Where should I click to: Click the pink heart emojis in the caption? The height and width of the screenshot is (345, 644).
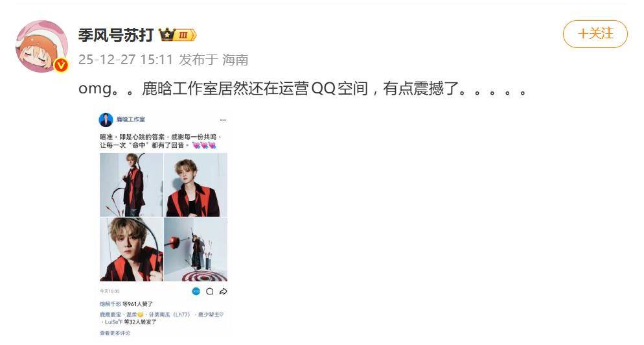[204, 145]
